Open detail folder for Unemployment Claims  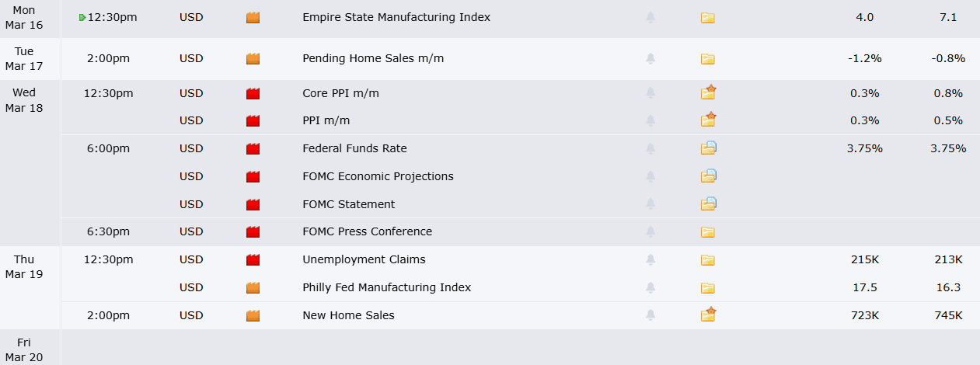(x=707, y=260)
